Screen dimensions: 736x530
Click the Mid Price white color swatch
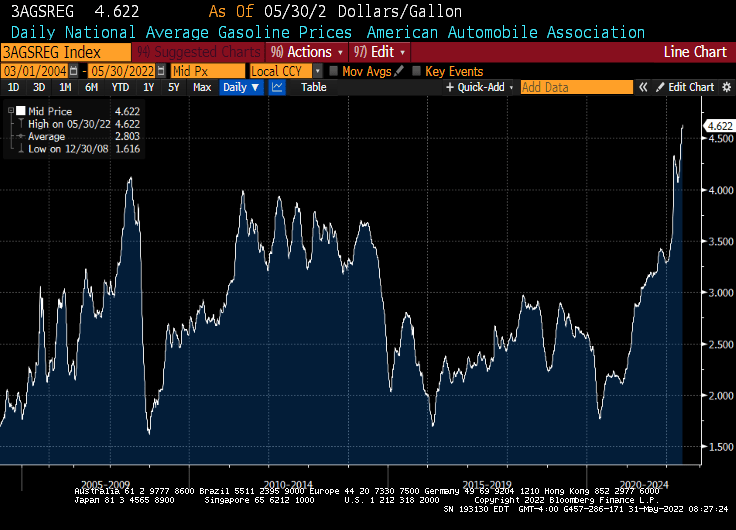tap(20, 110)
